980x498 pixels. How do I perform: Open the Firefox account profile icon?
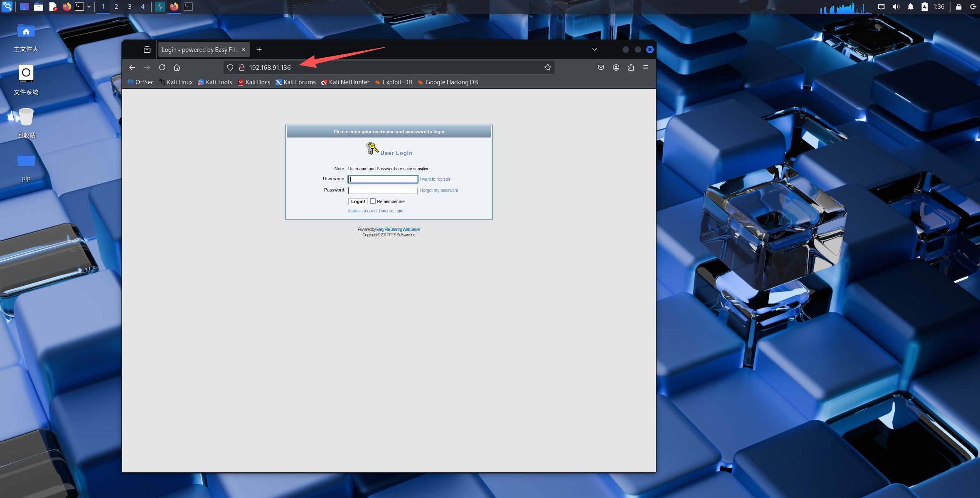point(616,67)
